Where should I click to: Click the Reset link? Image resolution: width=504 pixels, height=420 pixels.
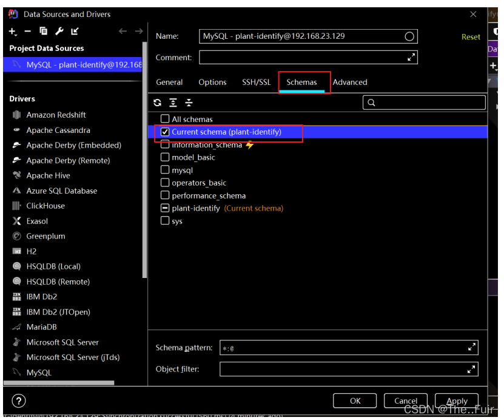471,37
